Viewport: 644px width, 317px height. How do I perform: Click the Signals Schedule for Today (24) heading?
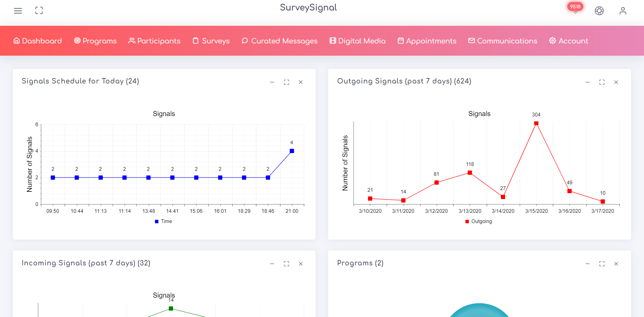[80, 81]
